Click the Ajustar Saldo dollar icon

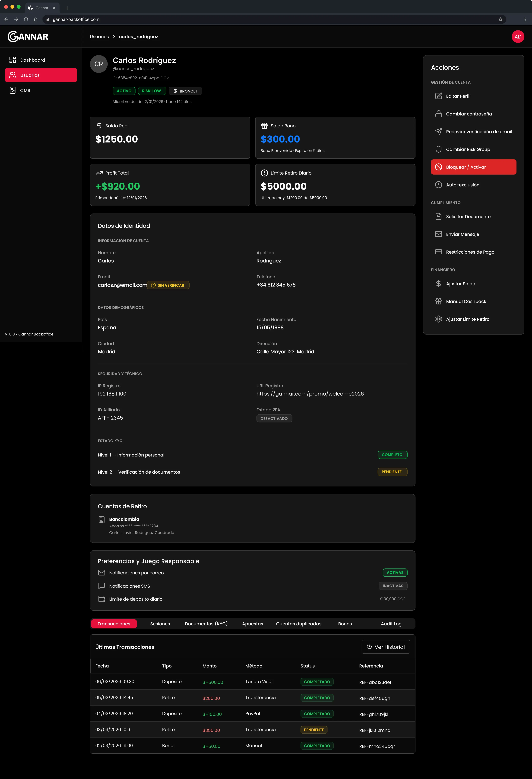coord(438,284)
